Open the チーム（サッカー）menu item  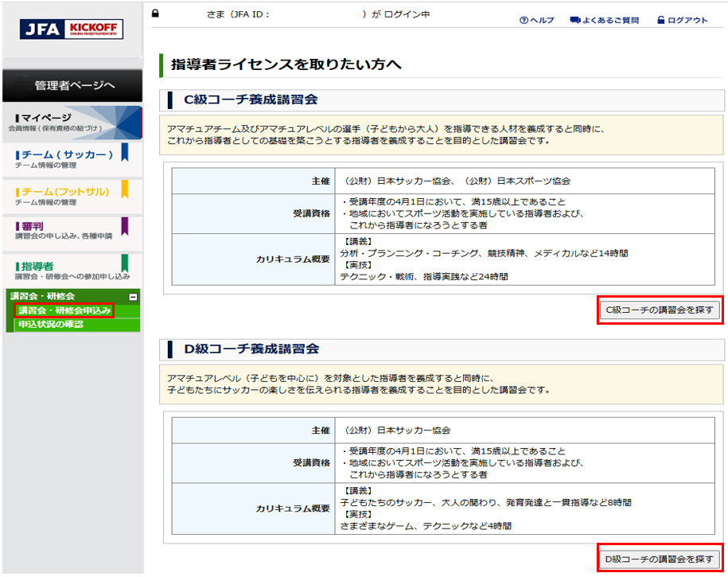tap(72, 159)
